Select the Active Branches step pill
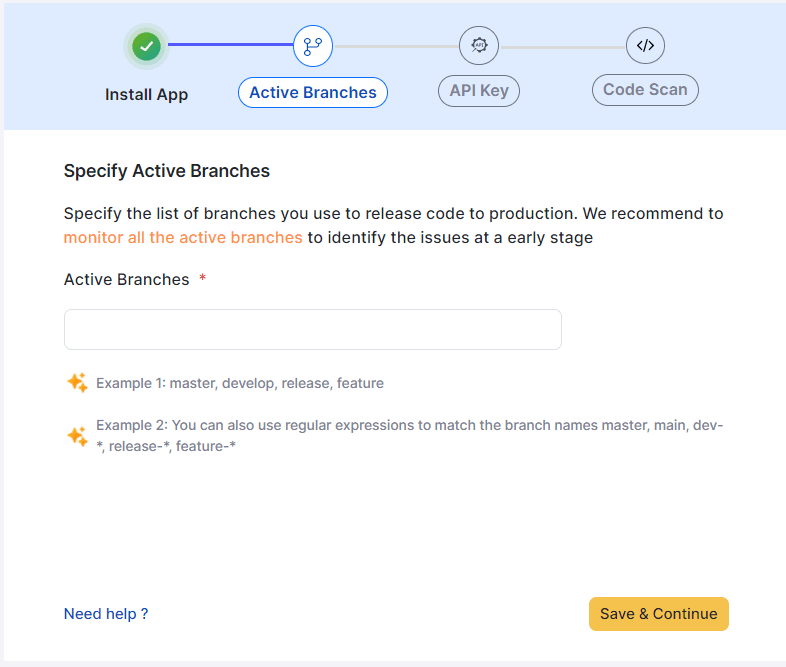The height and width of the screenshot is (667, 786). (312, 93)
